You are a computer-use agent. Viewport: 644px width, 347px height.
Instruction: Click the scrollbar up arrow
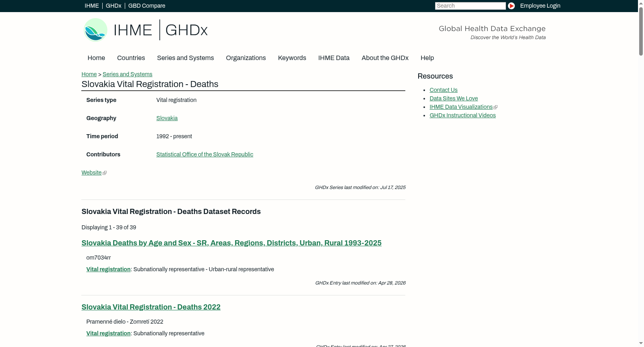pos(641,3)
